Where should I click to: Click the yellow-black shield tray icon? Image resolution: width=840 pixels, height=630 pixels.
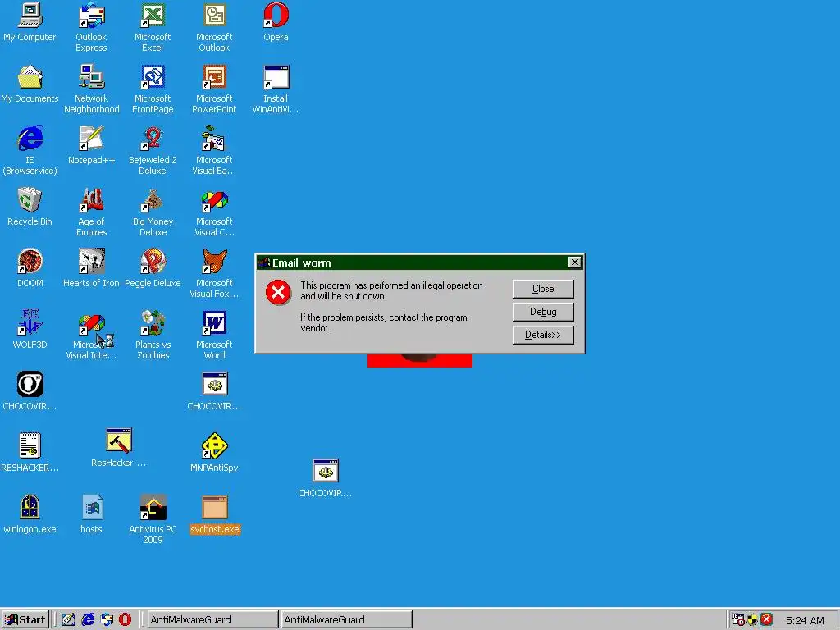click(x=752, y=620)
